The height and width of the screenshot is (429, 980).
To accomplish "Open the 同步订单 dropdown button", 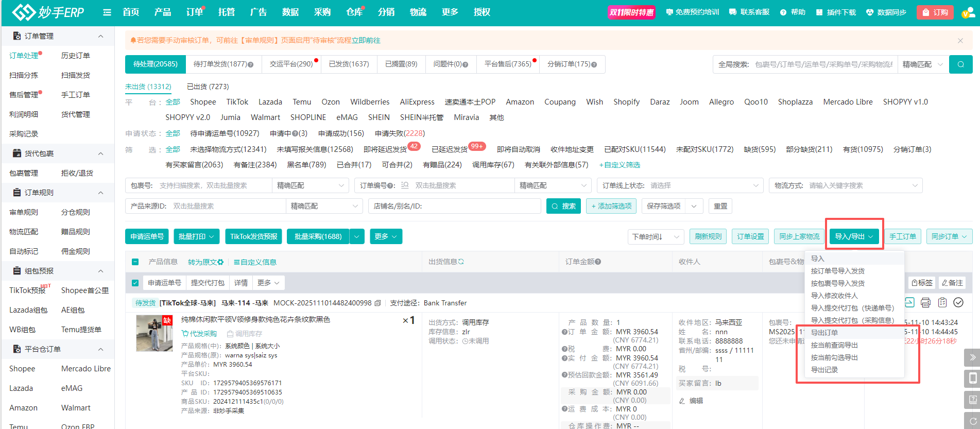I will coord(949,236).
